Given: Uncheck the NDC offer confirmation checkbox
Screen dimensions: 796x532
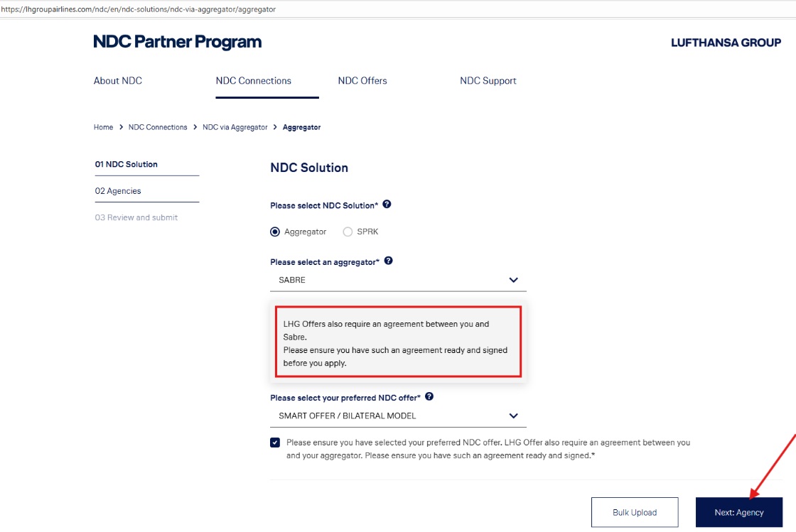Looking at the screenshot, I should 274,442.
